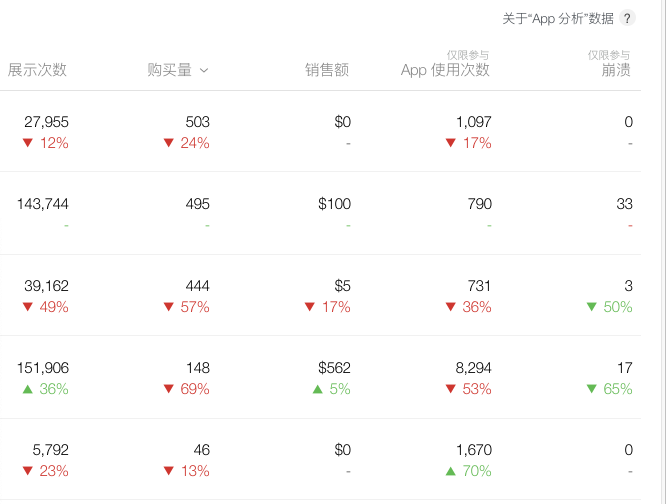Click the 503 purchases value
This screenshot has height=504, width=666.
197,122
